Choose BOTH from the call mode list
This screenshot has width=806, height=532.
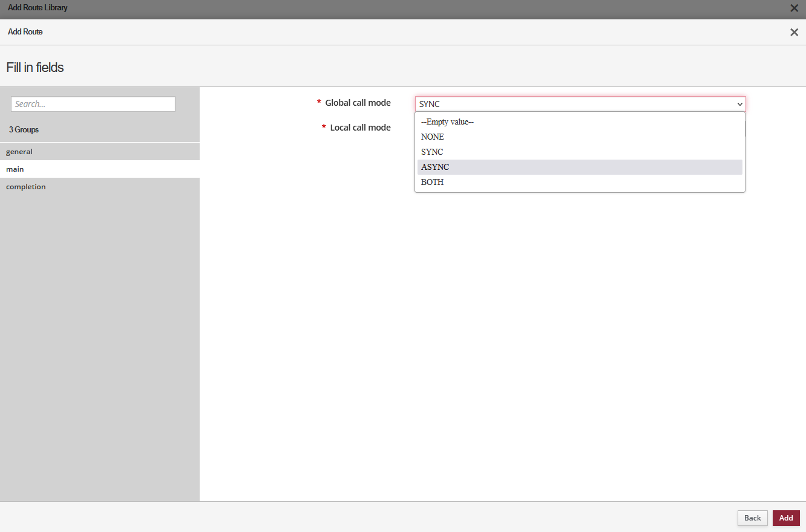click(x=432, y=183)
